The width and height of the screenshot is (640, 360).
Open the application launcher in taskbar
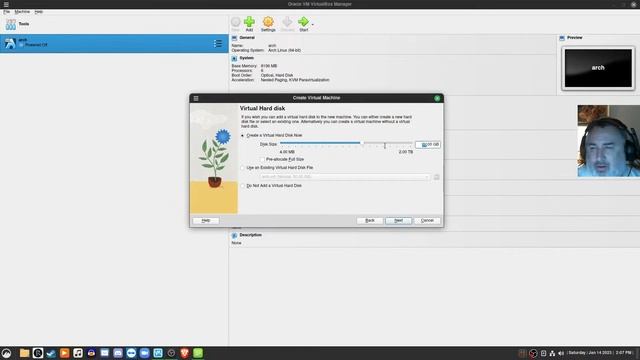click(6, 353)
